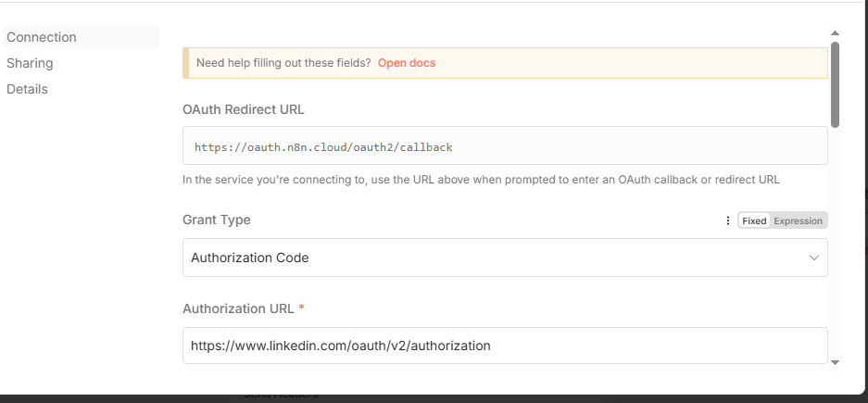
Task: Switch Grant Type to Expression mode
Action: 798,220
